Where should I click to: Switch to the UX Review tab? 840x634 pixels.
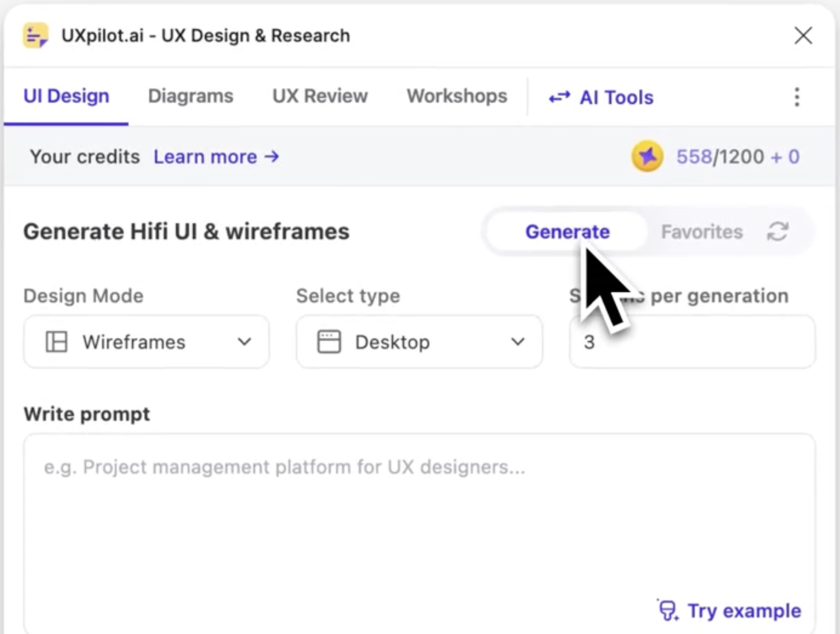tap(320, 96)
